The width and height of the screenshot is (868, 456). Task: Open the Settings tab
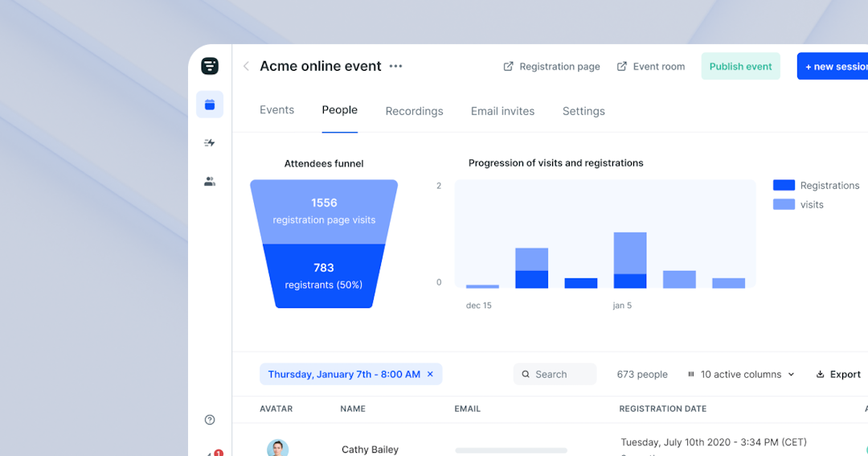tap(583, 111)
